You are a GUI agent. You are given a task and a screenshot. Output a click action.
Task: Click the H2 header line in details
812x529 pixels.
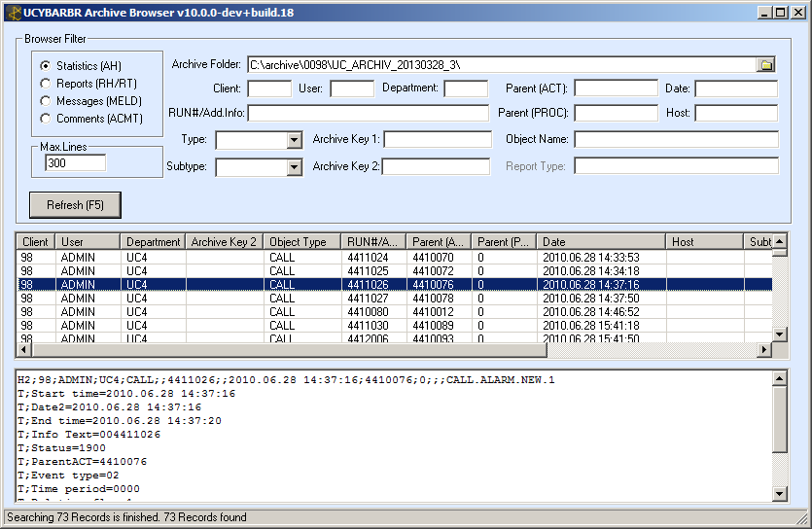(286, 380)
